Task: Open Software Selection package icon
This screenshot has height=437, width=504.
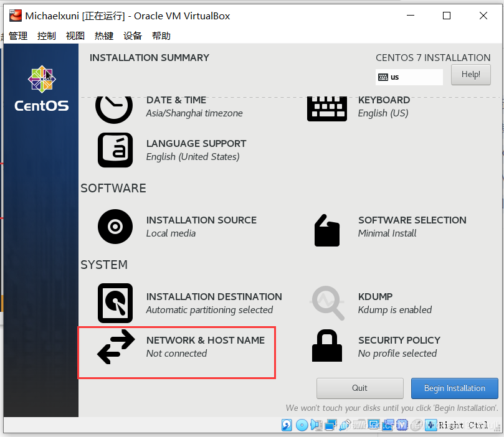Action: tap(327, 230)
